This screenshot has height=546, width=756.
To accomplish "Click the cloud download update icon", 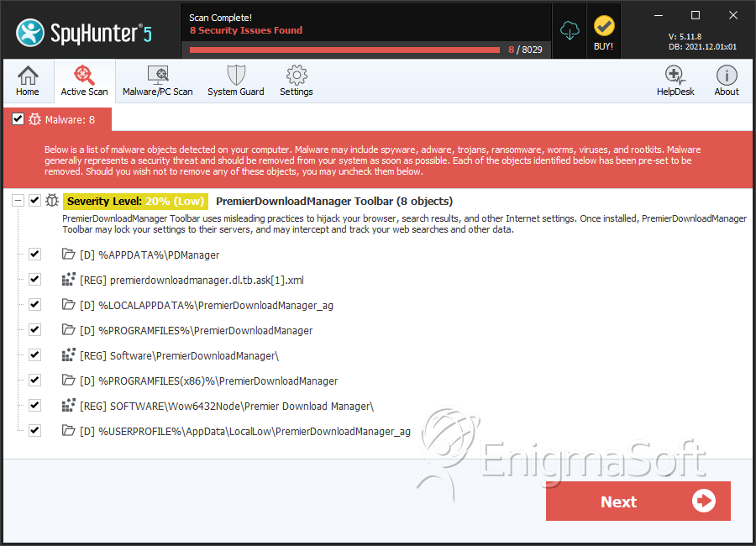I will point(570,30).
